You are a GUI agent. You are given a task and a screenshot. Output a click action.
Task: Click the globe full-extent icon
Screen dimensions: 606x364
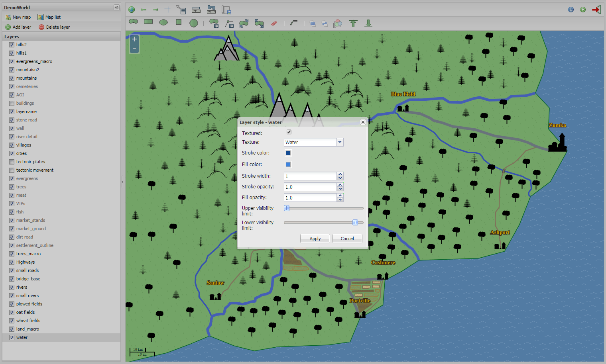(x=132, y=10)
